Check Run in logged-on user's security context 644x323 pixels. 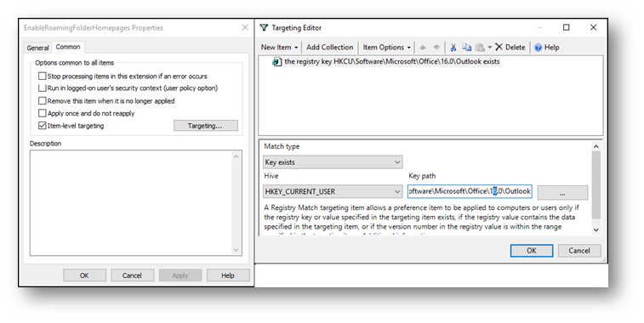click(x=42, y=88)
